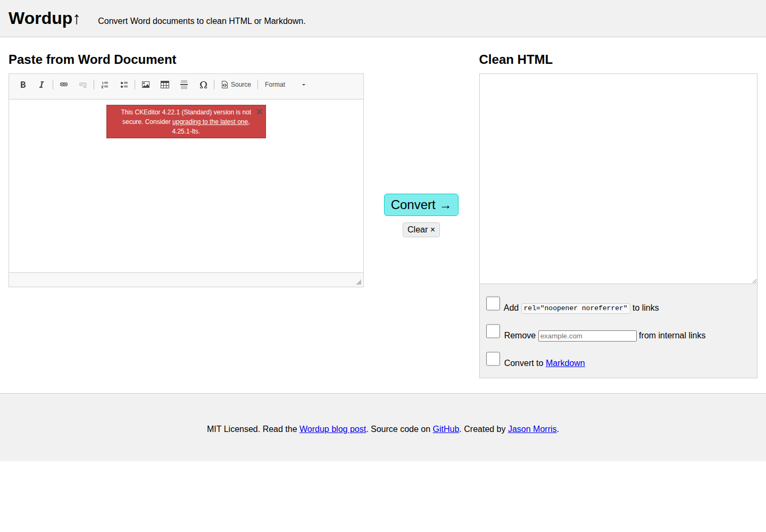Open the special character picker
This screenshot has height=532, width=766.
pyautogui.click(x=203, y=85)
